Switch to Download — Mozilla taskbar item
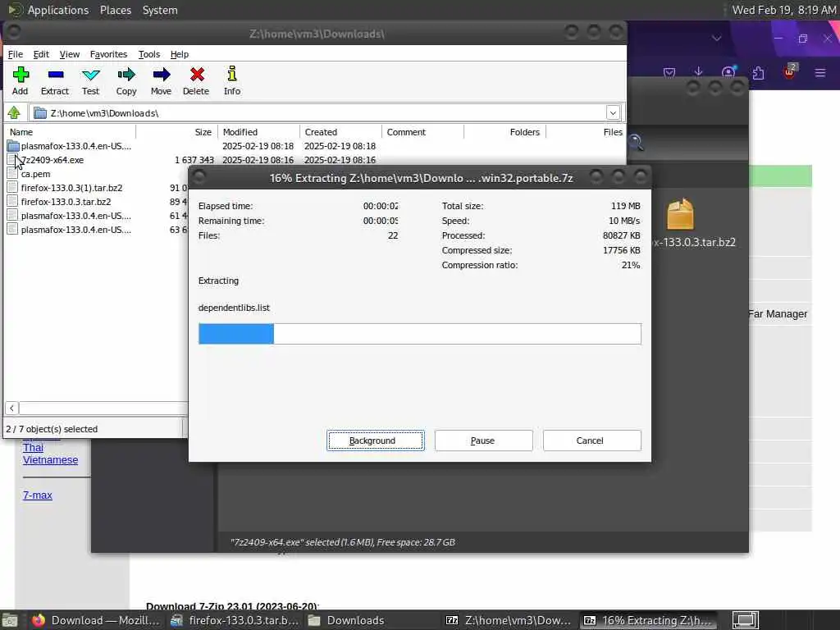The height and width of the screenshot is (630, 840). tap(96, 620)
